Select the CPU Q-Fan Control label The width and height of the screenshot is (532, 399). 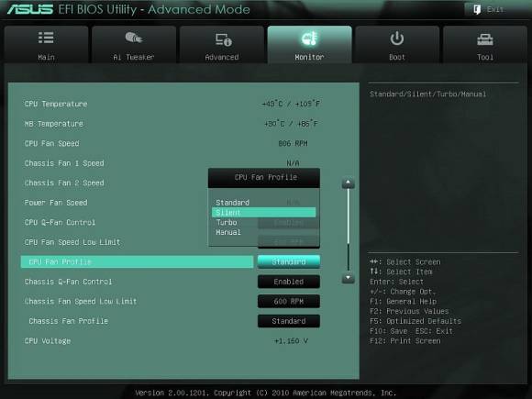[x=60, y=222]
